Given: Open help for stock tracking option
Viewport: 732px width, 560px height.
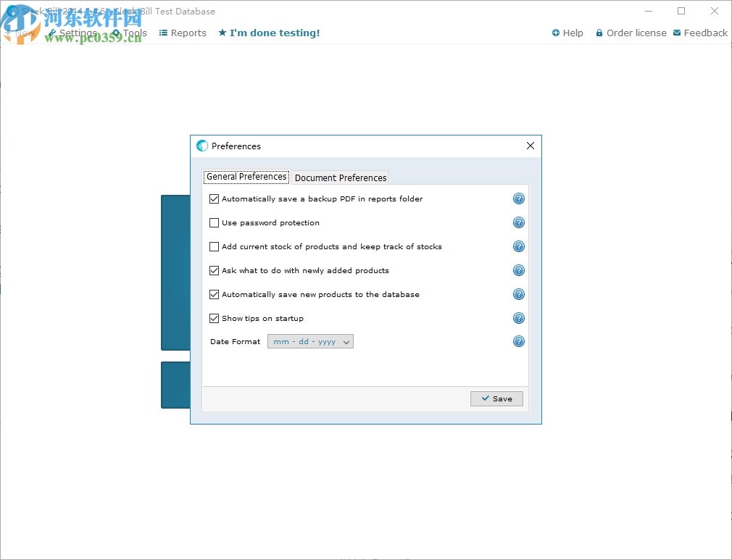Looking at the screenshot, I should (519, 246).
